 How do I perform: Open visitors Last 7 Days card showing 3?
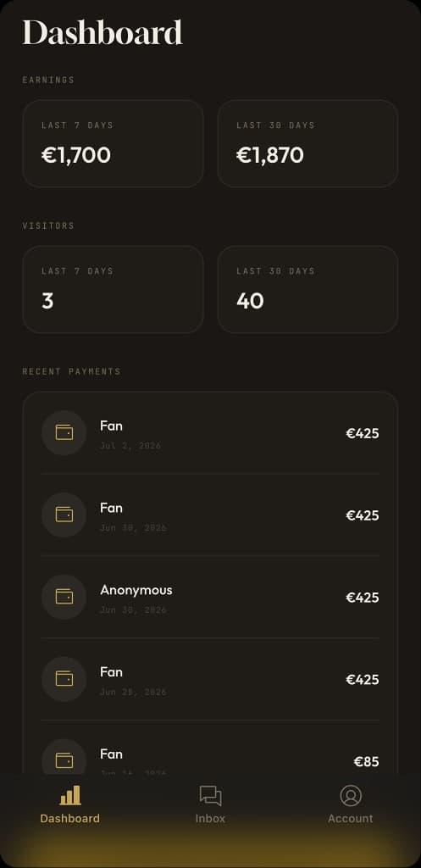[113, 290]
